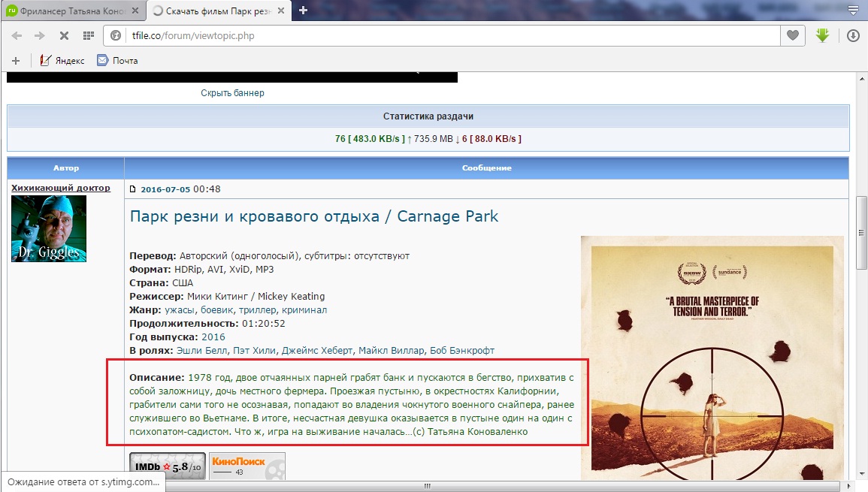Click the КиноПоиск rating badge
Screen dimensions: 868x492
point(247,466)
